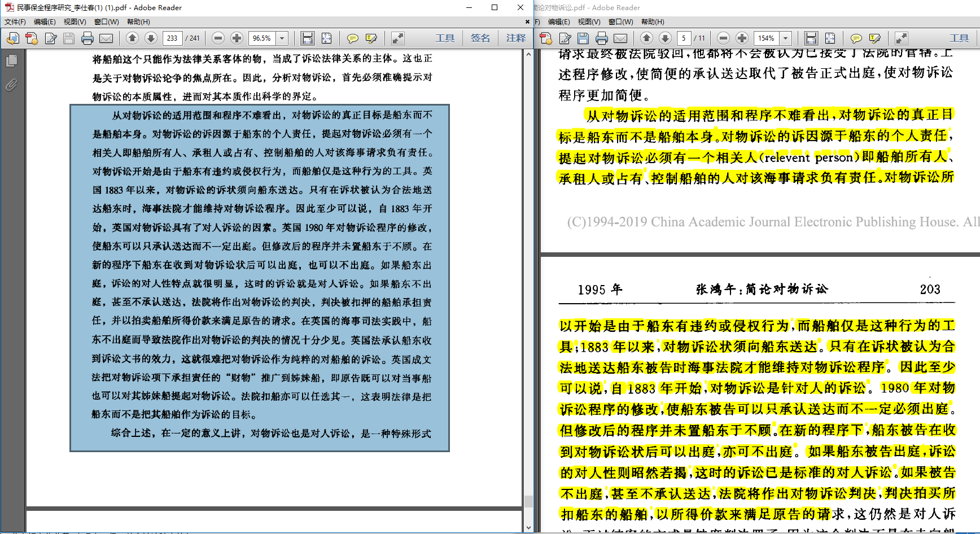Zoom in on the right document
This screenshot has width=980, height=534.
(x=742, y=38)
